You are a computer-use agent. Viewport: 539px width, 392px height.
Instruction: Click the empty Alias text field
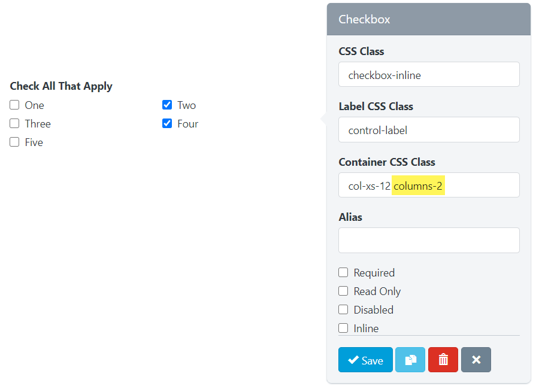point(429,241)
